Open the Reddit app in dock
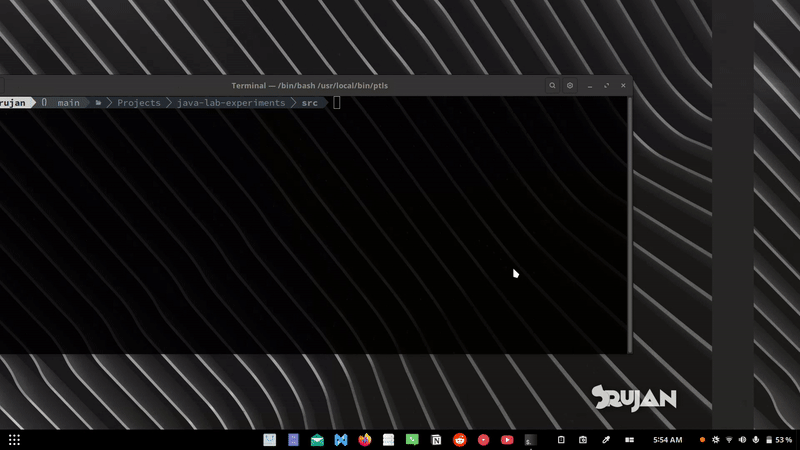The height and width of the screenshot is (450, 800). 460,440
